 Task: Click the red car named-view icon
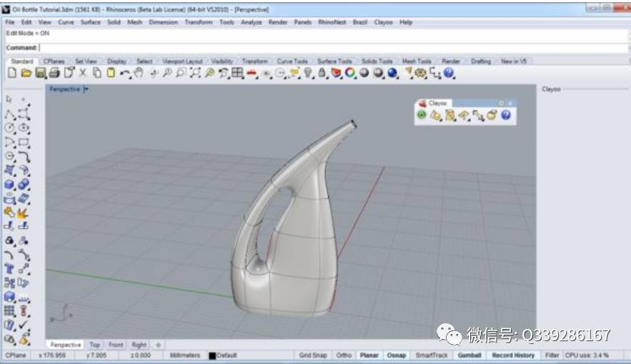coord(252,73)
